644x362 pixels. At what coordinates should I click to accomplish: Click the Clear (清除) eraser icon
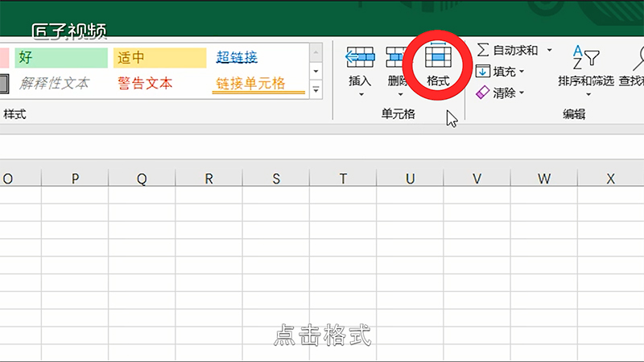[x=483, y=93]
